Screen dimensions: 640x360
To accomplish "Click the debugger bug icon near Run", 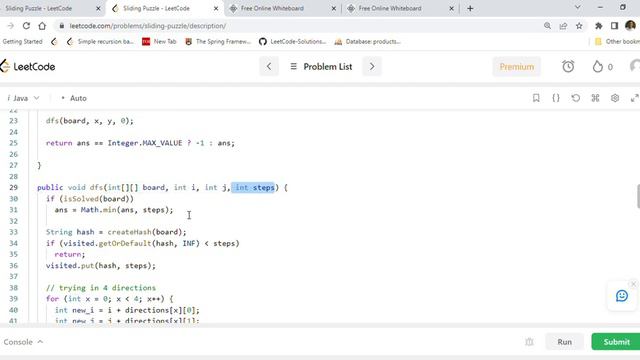I will coord(529,342).
